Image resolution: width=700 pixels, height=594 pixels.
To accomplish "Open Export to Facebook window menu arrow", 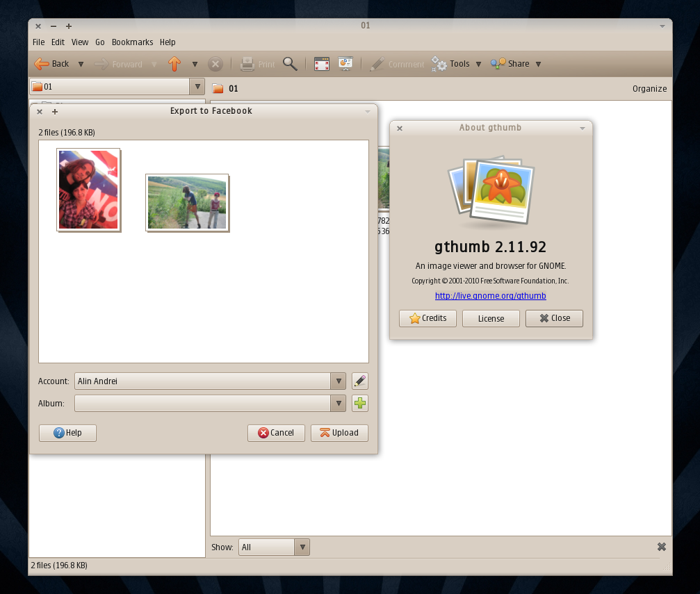I will [x=368, y=112].
